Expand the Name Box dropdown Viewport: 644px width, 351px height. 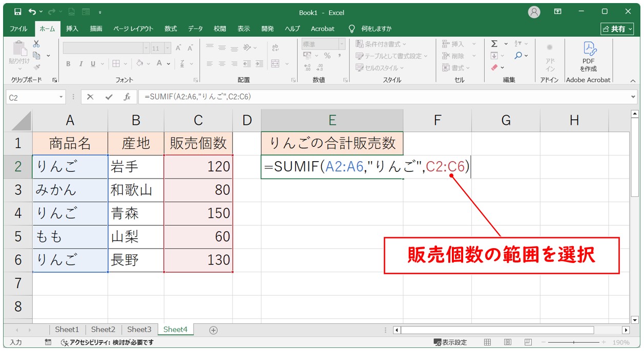[x=61, y=97]
